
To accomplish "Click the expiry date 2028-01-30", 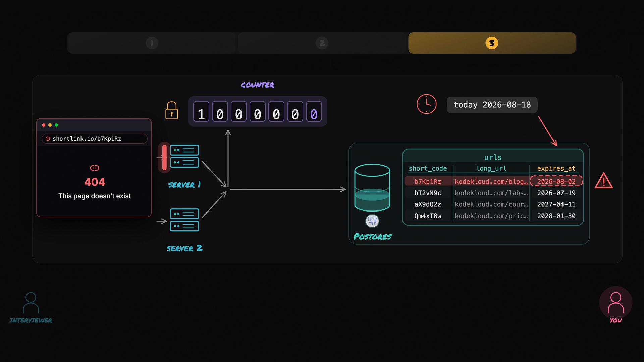I will click(x=556, y=216).
